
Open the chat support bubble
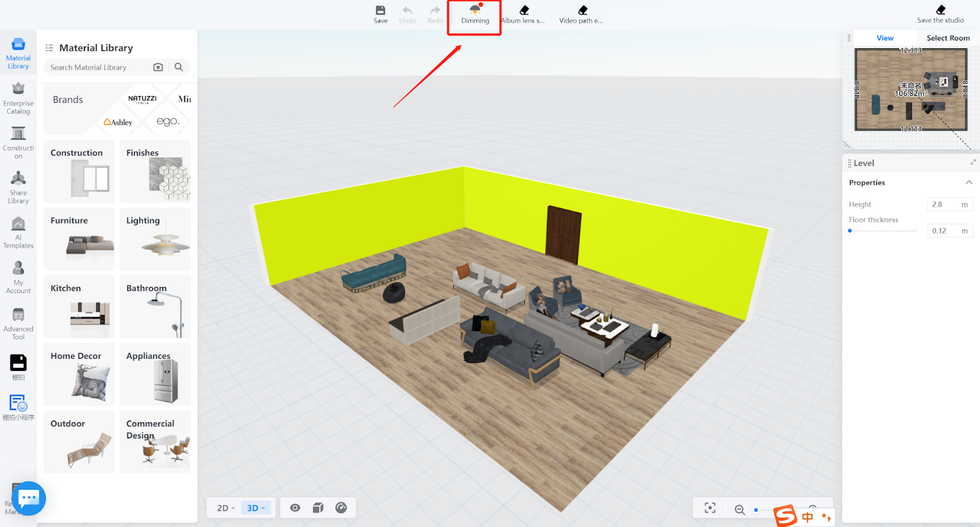coord(29,498)
